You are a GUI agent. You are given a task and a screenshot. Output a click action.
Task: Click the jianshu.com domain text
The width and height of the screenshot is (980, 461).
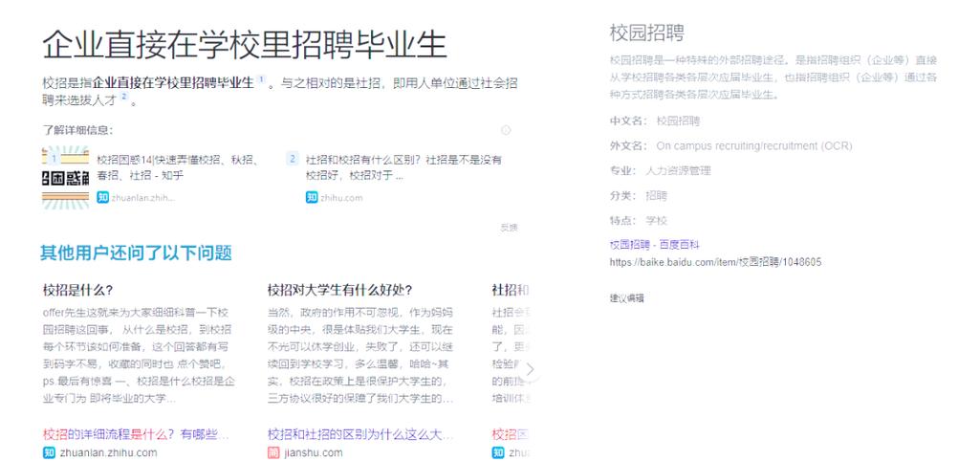[314, 452]
